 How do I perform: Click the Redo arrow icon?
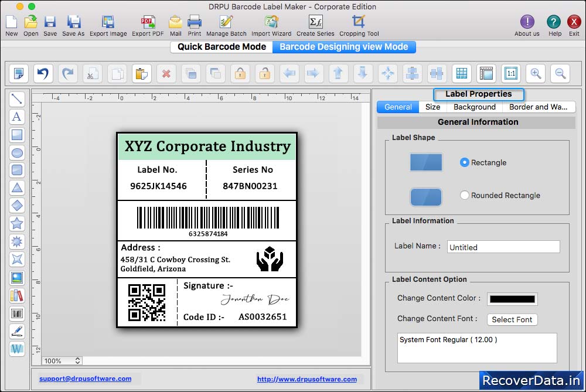click(x=67, y=73)
